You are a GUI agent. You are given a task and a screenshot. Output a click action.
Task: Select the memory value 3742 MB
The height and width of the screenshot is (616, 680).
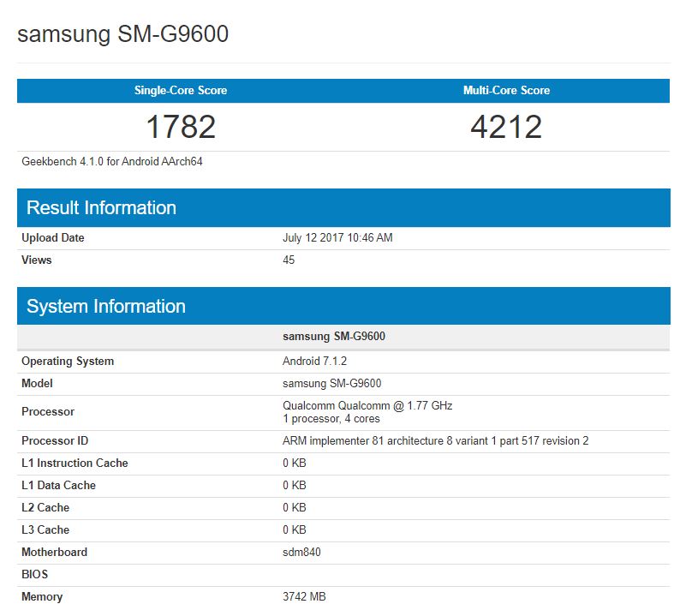coord(304,597)
